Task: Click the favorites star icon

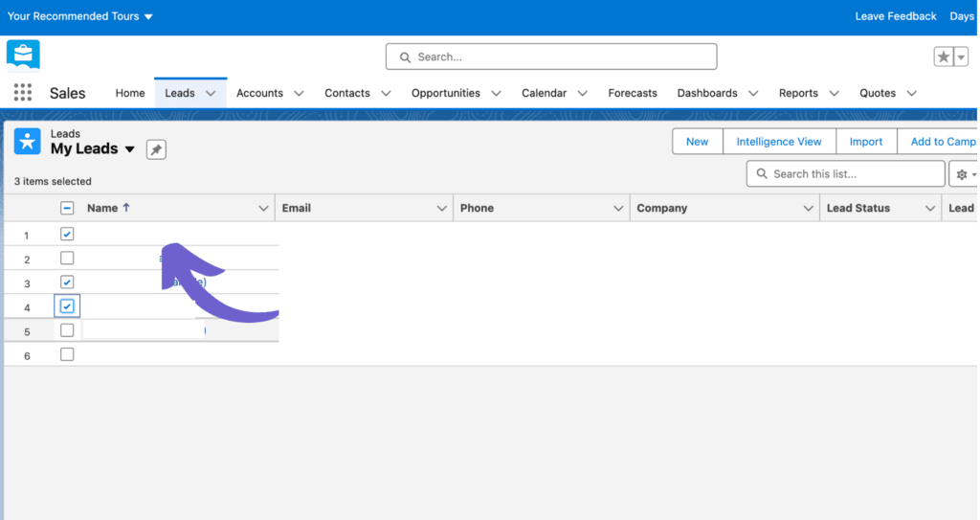Action: tap(944, 57)
